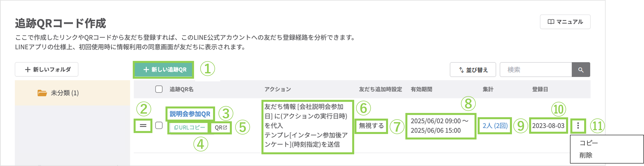This screenshot has width=644, height=166.
Task: Click the URLコピー button
Action: 189,127
